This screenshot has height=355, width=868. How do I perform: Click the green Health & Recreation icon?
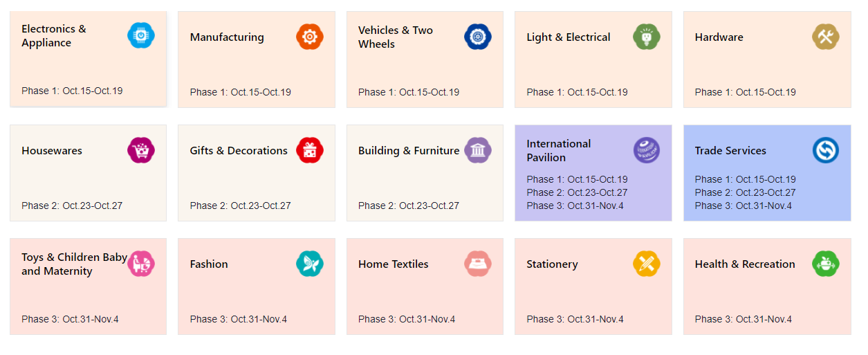pyautogui.click(x=825, y=264)
